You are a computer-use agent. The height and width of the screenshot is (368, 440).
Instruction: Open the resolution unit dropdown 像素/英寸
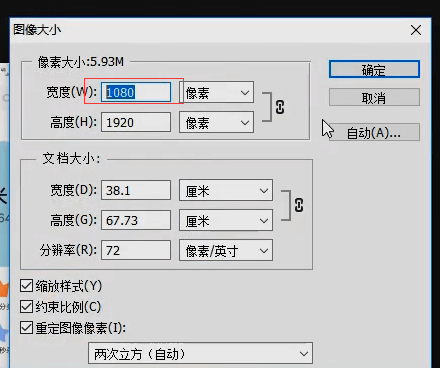(226, 250)
